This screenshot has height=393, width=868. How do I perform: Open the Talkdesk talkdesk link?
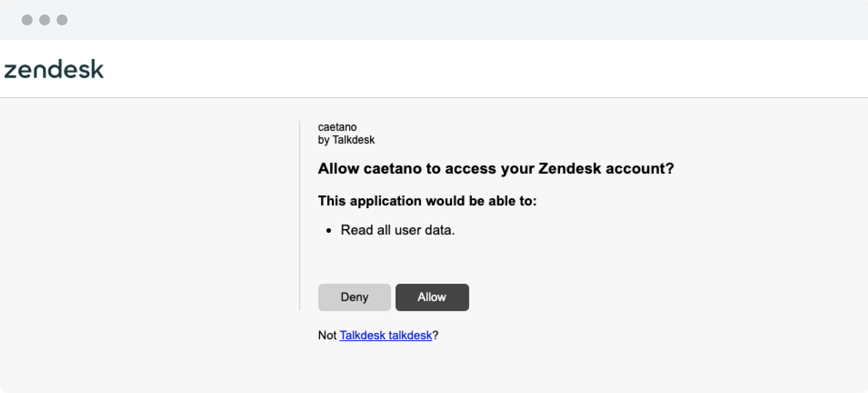(x=385, y=335)
